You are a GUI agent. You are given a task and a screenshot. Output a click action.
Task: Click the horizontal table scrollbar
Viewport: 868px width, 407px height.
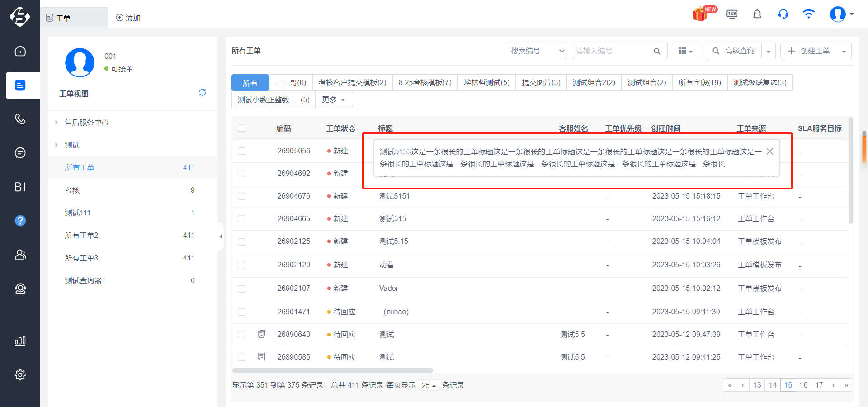[333, 370]
